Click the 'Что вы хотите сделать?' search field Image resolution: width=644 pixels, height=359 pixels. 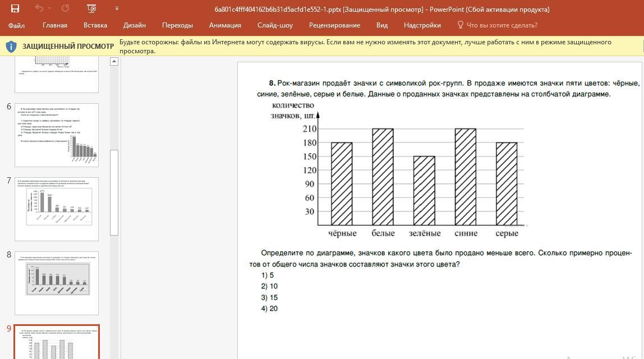(502, 25)
